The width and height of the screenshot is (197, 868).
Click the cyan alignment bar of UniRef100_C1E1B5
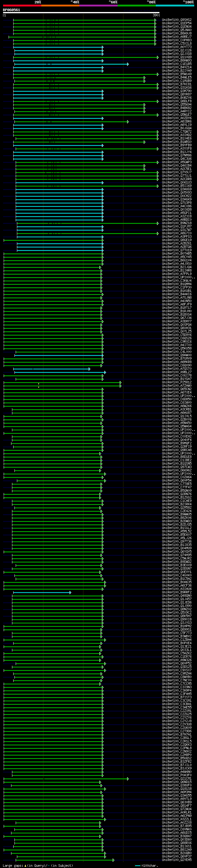(x=71, y=64)
